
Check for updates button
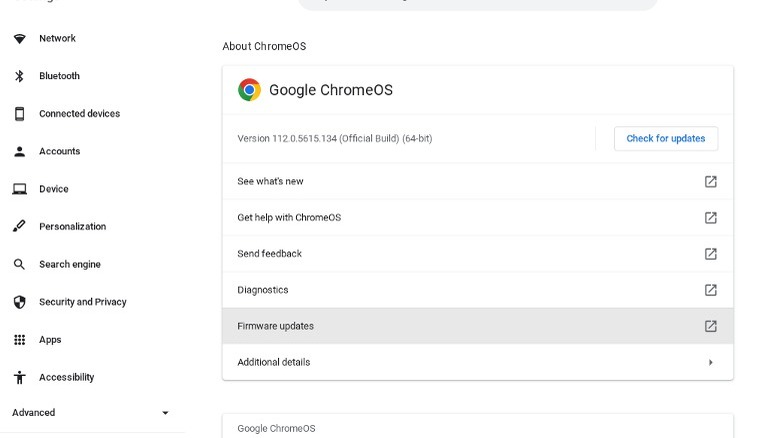click(x=665, y=139)
